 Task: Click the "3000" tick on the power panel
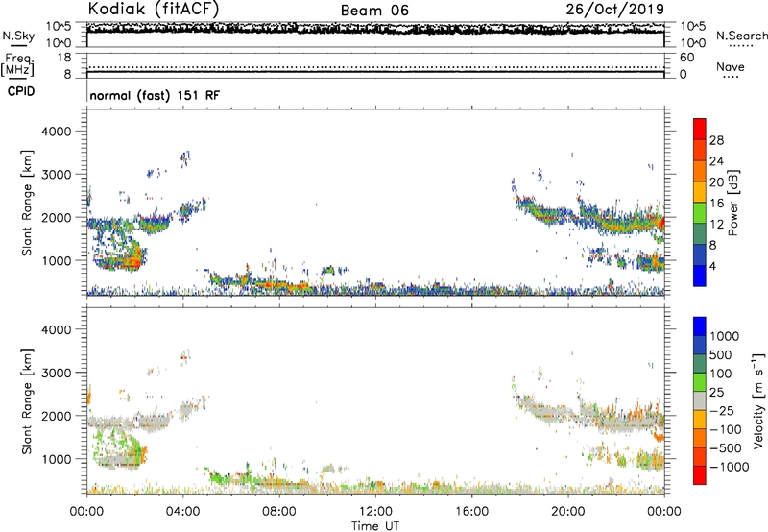[57, 175]
